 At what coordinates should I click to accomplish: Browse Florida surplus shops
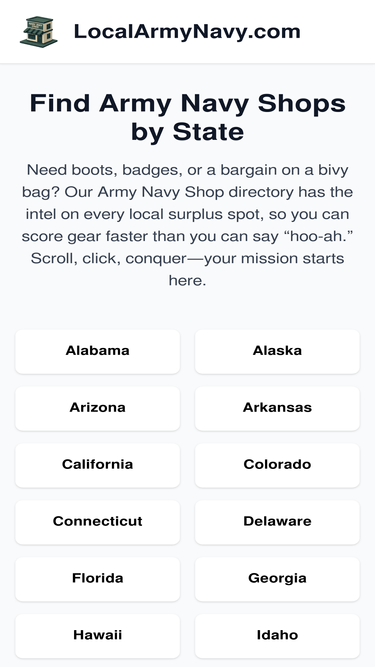tap(97, 579)
